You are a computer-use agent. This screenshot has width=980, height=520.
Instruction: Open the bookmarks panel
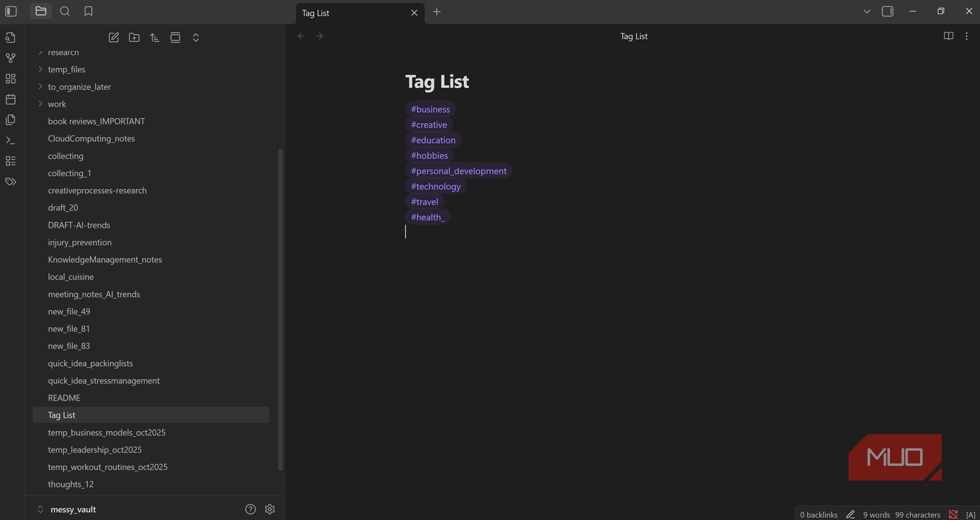coord(88,11)
